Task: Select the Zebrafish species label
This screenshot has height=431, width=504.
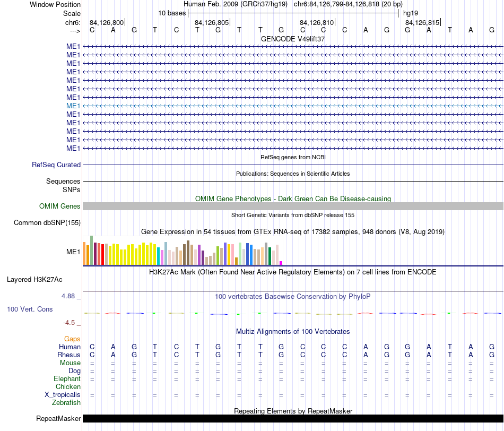Action: click(66, 402)
